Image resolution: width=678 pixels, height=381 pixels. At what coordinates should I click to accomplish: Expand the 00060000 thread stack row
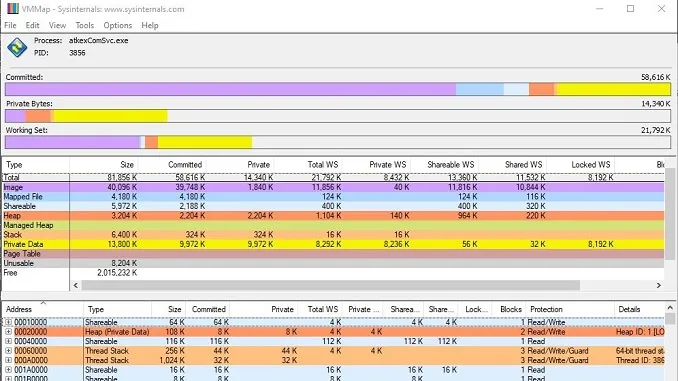(x=8, y=351)
